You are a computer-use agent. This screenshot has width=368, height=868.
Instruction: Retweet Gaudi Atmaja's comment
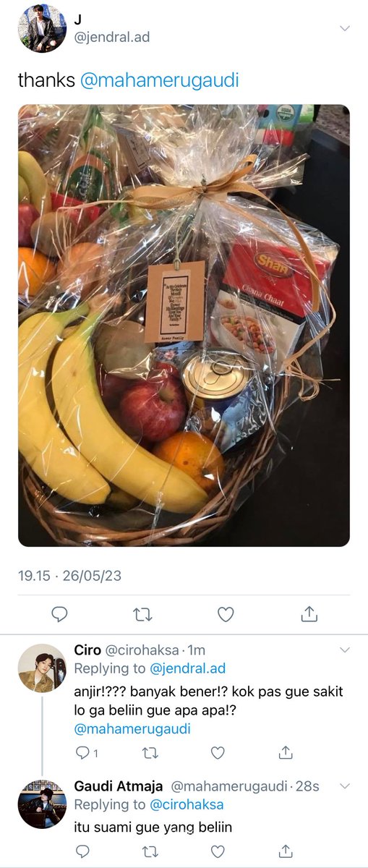click(150, 850)
